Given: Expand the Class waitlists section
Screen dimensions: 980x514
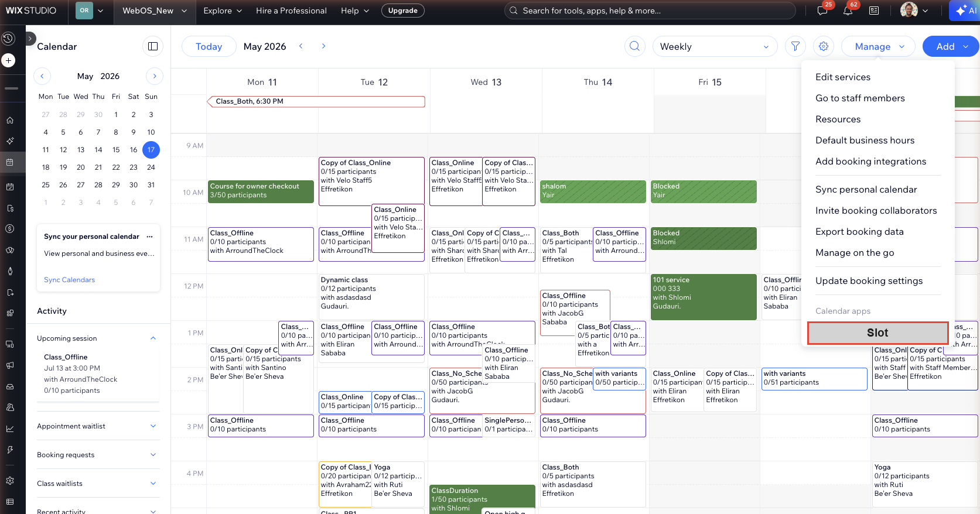Looking at the screenshot, I should click(x=153, y=484).
